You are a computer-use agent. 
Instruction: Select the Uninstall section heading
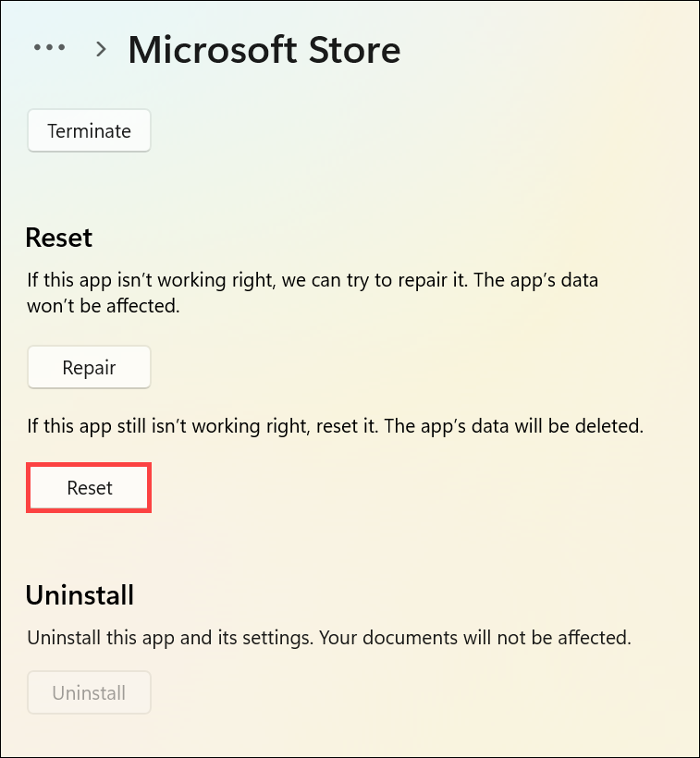[80, 594]
